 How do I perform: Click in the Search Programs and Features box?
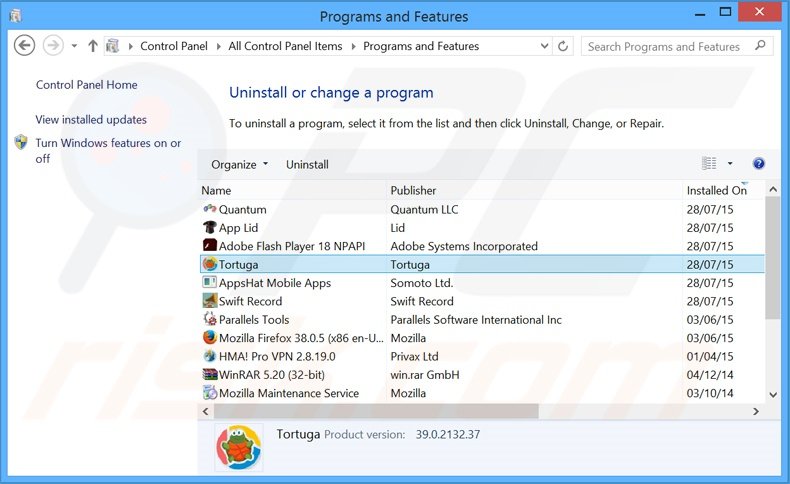664,46
